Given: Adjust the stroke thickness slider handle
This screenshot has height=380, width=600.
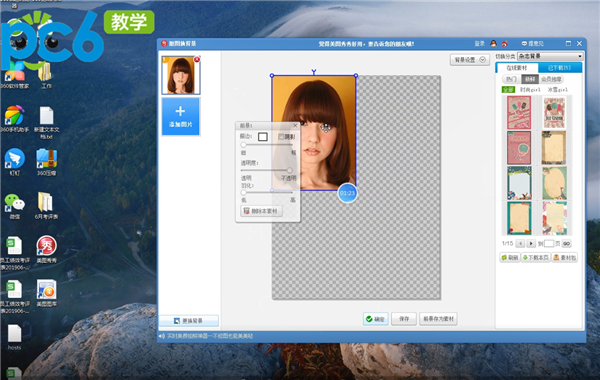Looking at the screenshot, I should pyautogui.click(x=243, y=145).
